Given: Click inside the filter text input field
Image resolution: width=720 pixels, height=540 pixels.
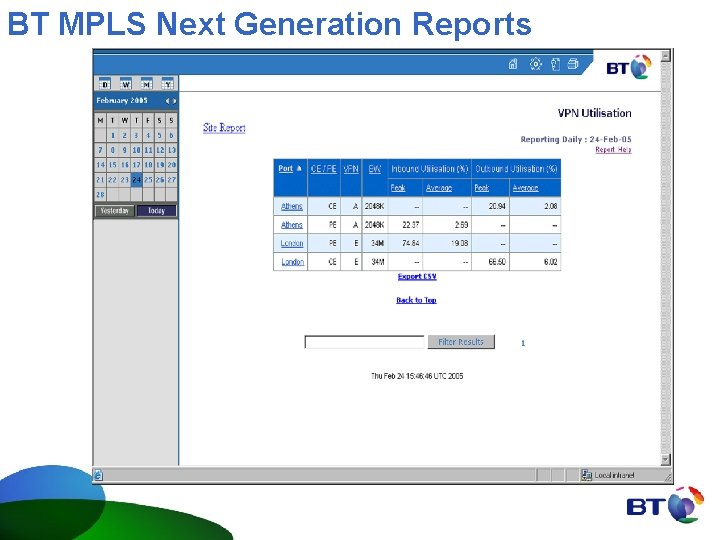Looking at the screenshot, I should click(x=365, y=342).
